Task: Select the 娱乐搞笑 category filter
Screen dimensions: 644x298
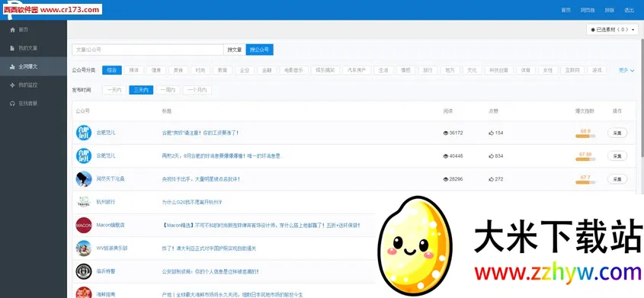Action: 325,70
